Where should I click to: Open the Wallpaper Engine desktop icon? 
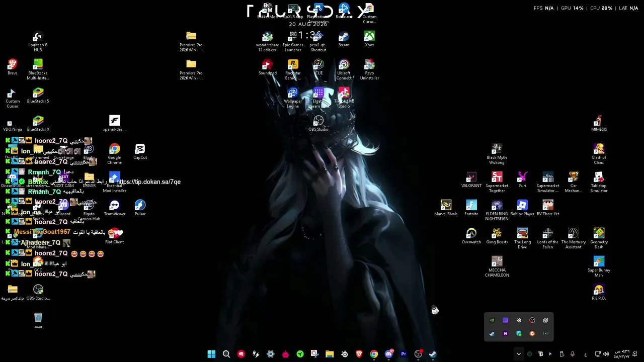293,98
